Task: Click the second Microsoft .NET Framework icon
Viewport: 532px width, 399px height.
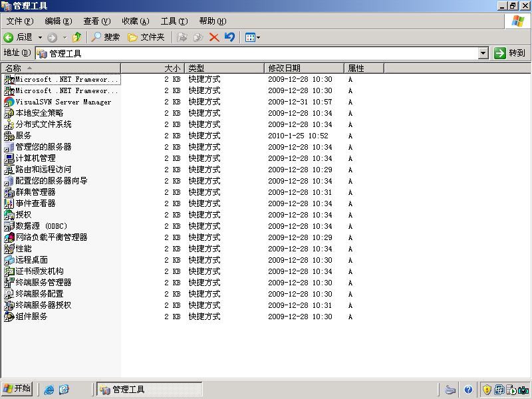Action: pos(9,90)
